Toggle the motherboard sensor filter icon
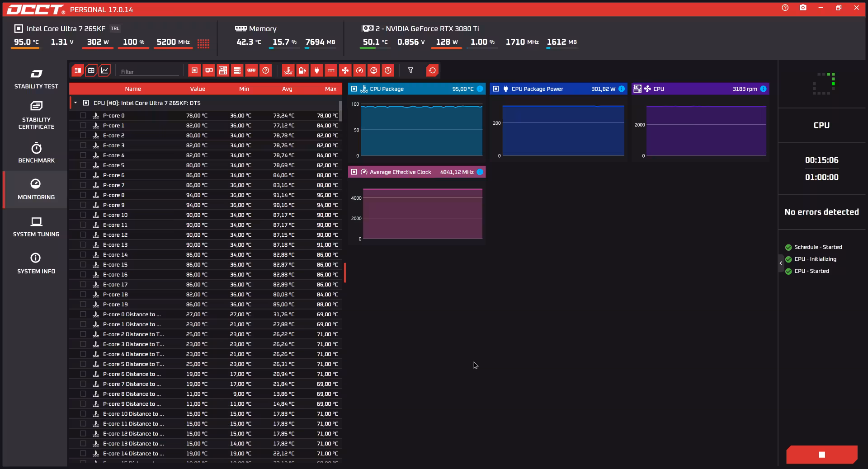Image resolution: width=868 pixels, height=469 pixels. coord(223,70)
